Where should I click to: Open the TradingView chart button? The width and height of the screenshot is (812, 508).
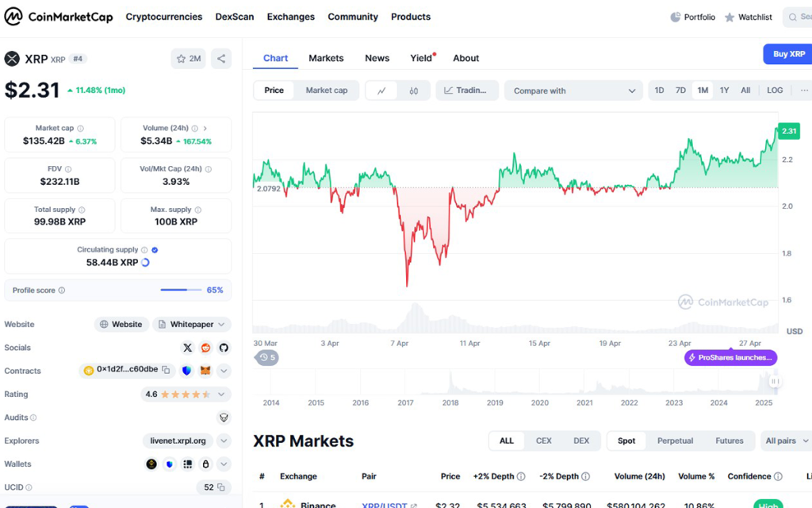point(466,90)
